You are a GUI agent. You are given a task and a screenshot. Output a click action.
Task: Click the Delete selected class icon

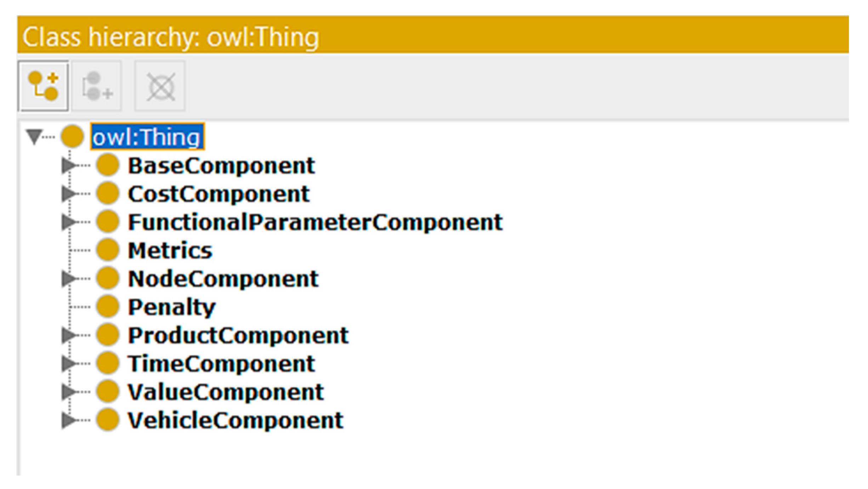pyautogui.click(x=160, y=86)
